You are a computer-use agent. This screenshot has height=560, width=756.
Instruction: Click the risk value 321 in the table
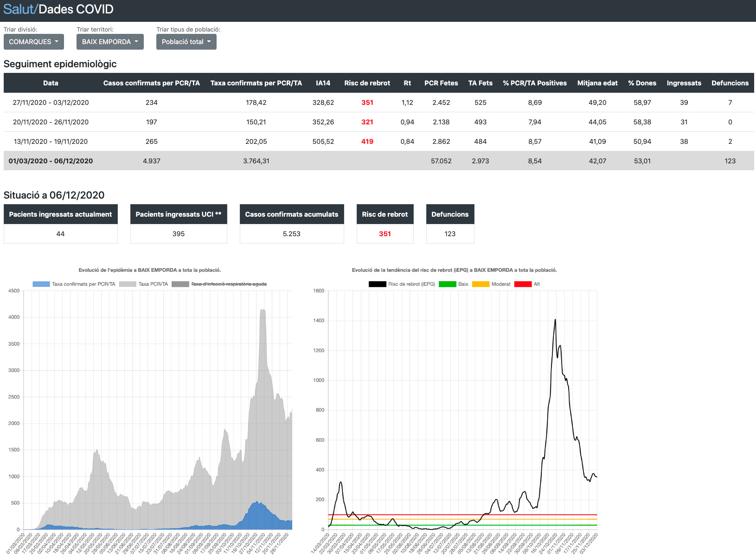(x=367, y=122)
